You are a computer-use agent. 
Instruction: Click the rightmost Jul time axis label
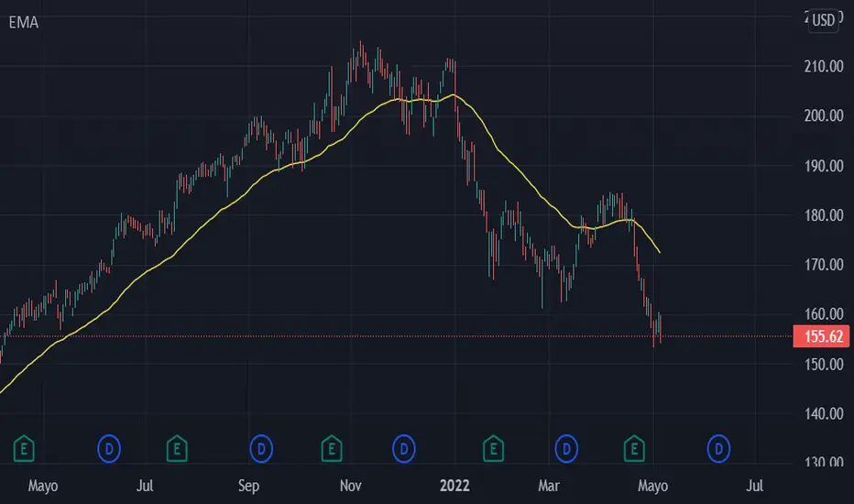(x=754, y=486)
